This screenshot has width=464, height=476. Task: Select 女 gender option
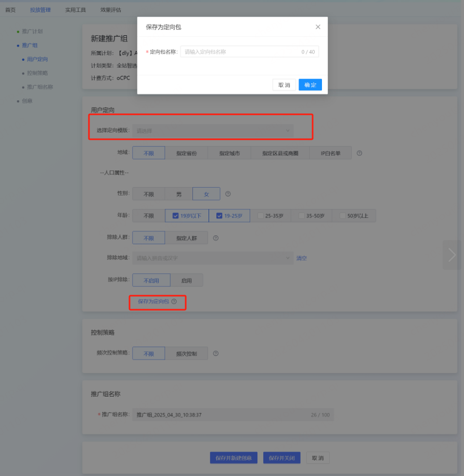[x=207, y=194]
